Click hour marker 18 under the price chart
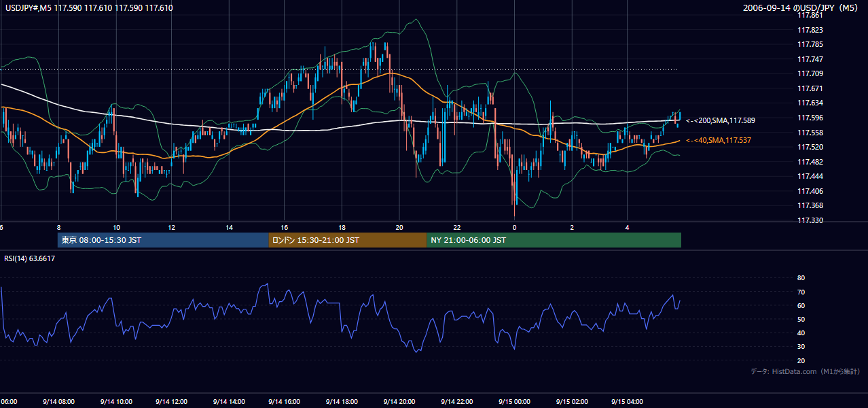 point(342,227)
